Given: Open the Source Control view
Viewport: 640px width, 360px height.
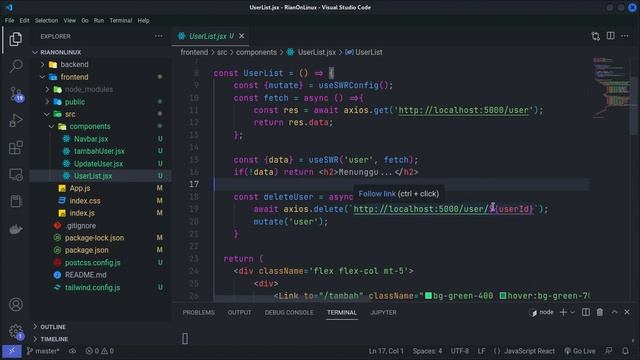Looking at the screenshot, I should [16, 94].
